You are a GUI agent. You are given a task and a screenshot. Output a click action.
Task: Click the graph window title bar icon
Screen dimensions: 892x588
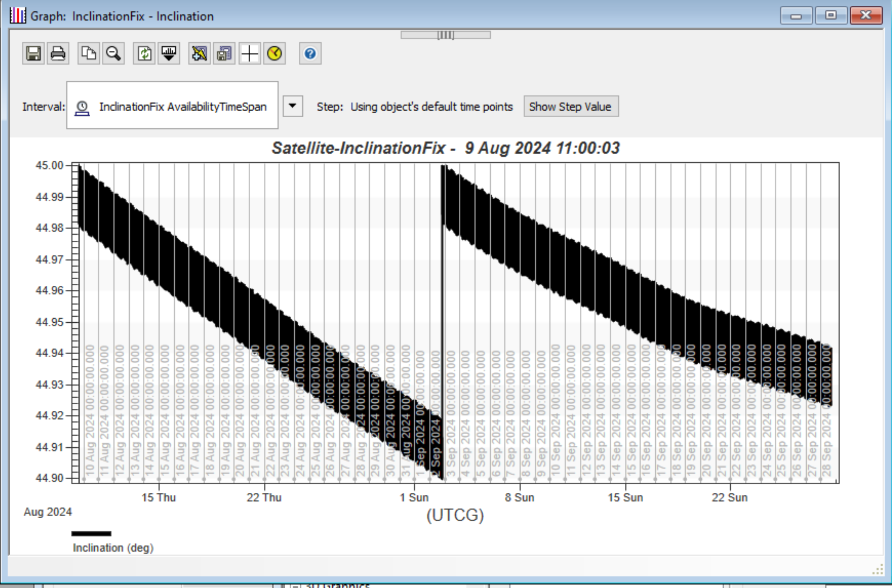tap(18, 16)
